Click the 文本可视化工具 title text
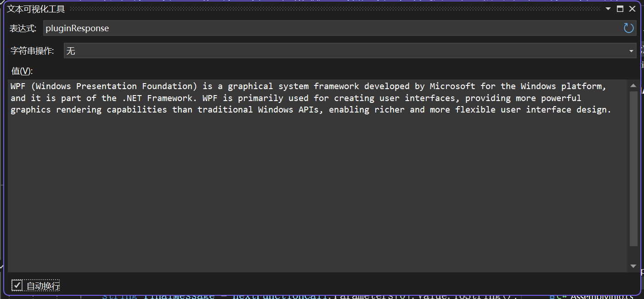 (36, 9)
